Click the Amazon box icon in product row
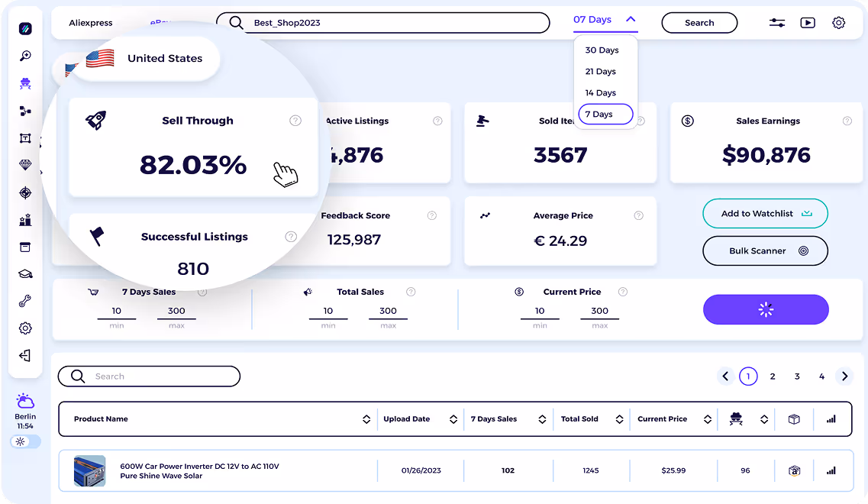Image resolution: width=868 pixels, height=504 pixels. point(794,470)
